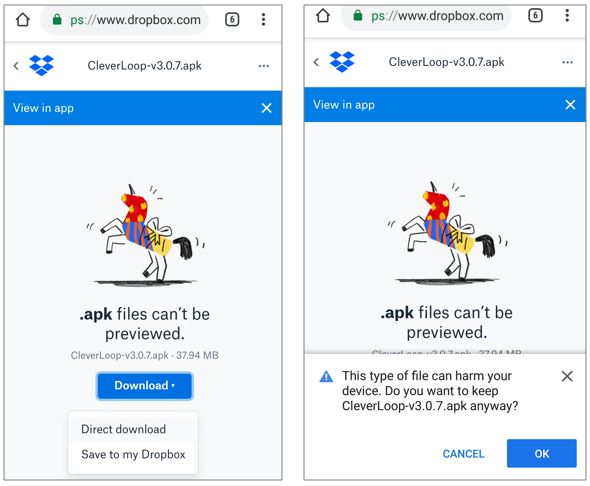
Task: Dismiss left View in app banner
Action: 266,108
